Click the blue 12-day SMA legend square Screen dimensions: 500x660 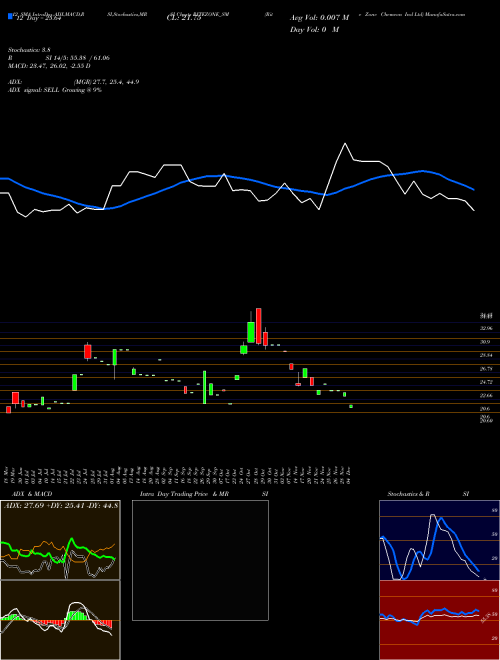coord(10,17)
